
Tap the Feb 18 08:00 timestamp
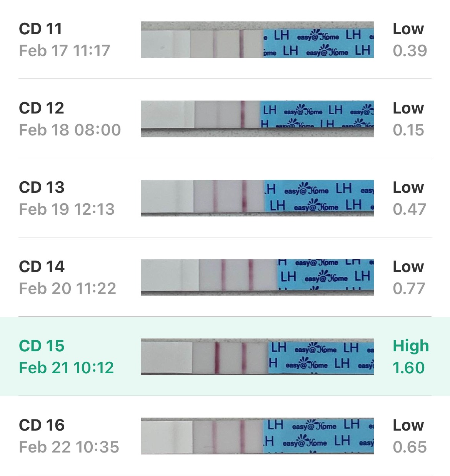(70, 130)
